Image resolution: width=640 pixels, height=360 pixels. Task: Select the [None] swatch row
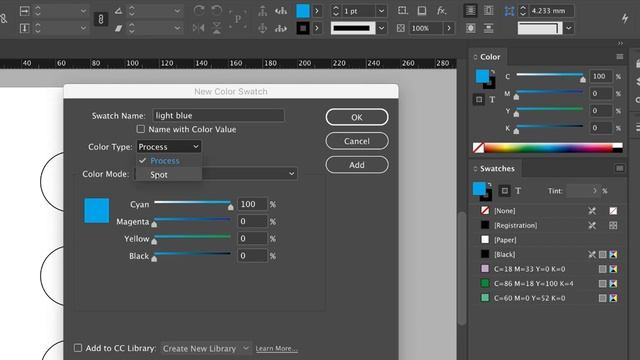click(x=549, y=211)
